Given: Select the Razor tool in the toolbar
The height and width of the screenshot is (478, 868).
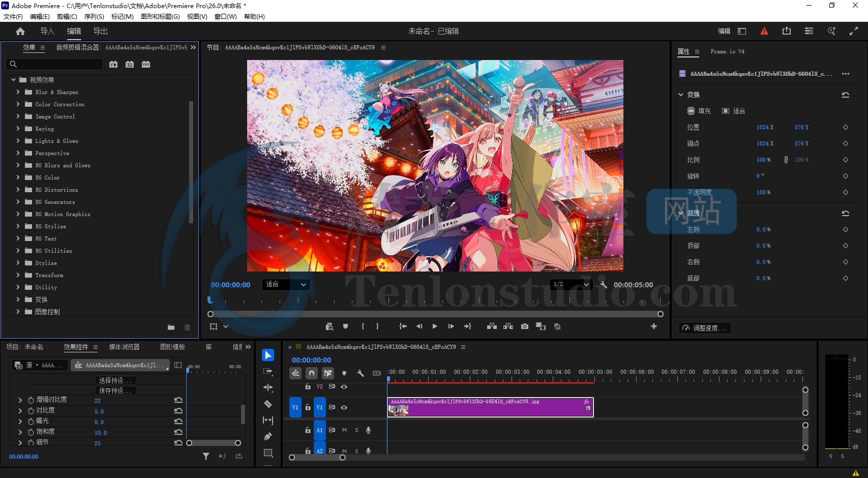Looking at the screenshot, I should (x=268, y=404).
